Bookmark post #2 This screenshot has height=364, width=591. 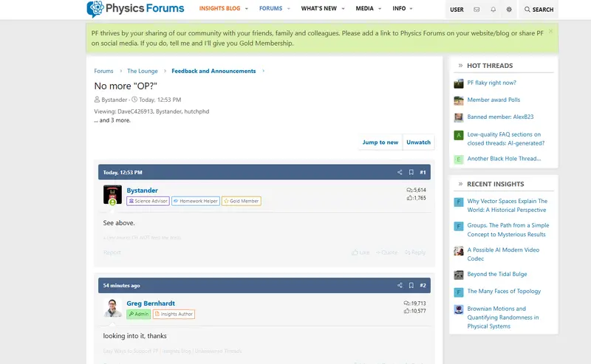tap(411, 285)
